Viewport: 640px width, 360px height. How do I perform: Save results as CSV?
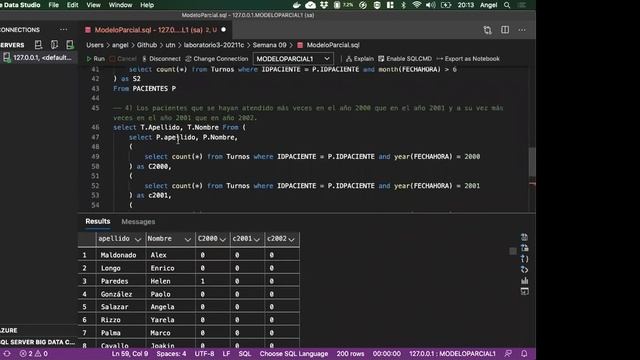point(524,237)
